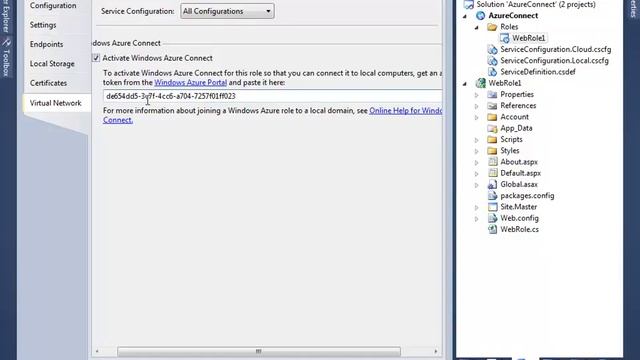Click the scrollbar right arrow
640x360 pixels.
436,351
